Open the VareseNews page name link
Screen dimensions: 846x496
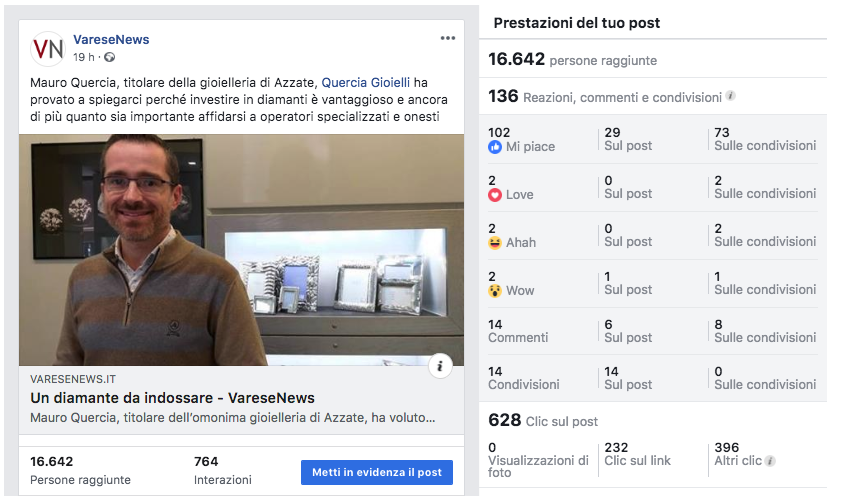coord(111,39)
